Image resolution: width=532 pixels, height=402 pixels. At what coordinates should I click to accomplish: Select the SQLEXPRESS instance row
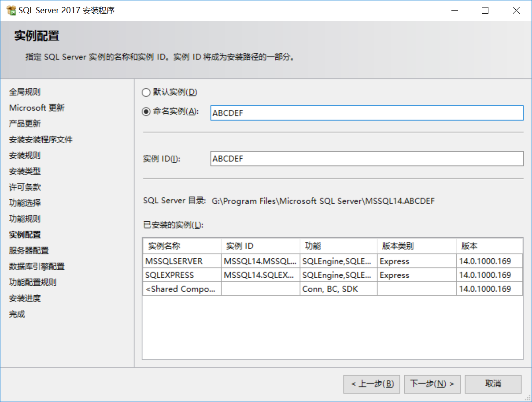point(333,275)
